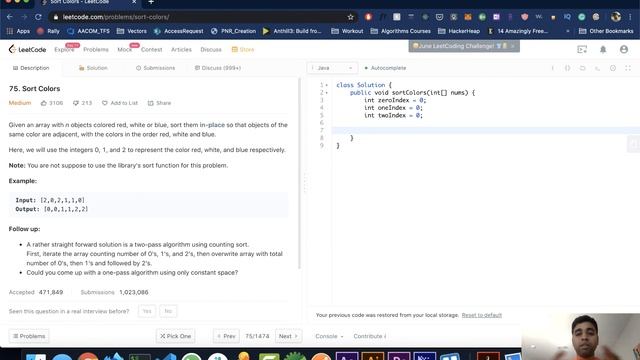This screenshot has width=640, height=360.
Task: Open the Contribute dropdown
Action: 370,336
